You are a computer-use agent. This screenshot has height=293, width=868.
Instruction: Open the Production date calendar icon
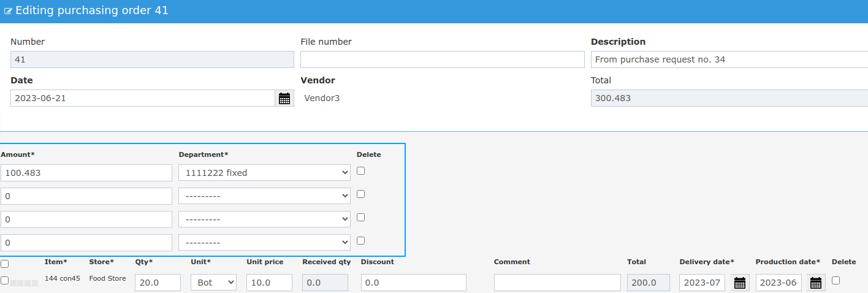tap(816, 283)
